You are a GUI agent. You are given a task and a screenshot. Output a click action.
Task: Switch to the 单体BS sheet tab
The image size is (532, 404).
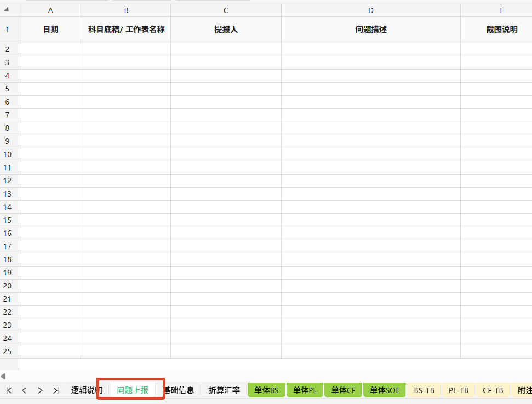(x=266, y=390)
